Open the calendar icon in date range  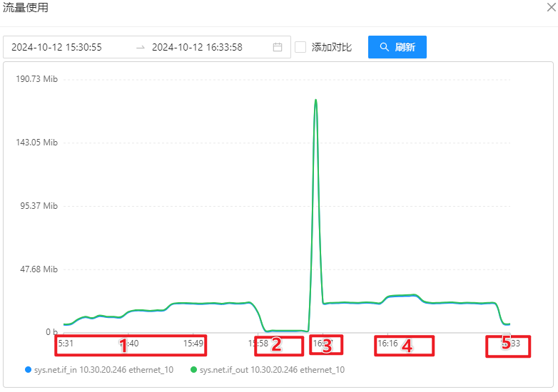point(278,48)
